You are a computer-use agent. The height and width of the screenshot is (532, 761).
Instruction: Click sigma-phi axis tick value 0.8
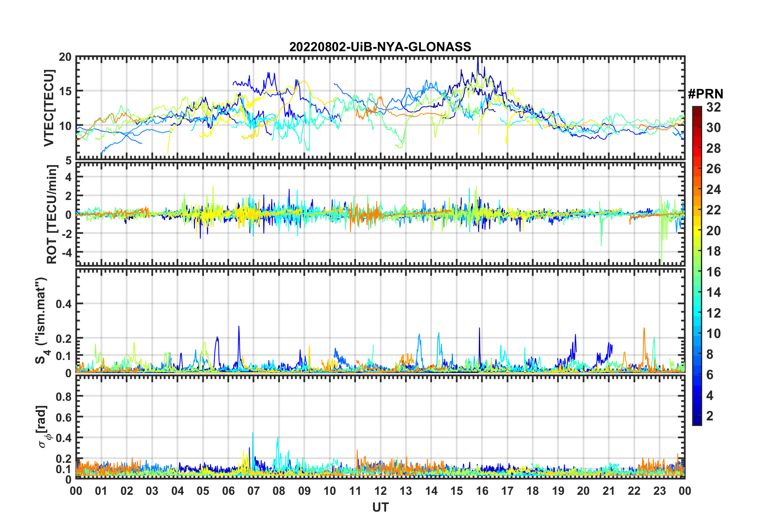[x=64, y=396]
